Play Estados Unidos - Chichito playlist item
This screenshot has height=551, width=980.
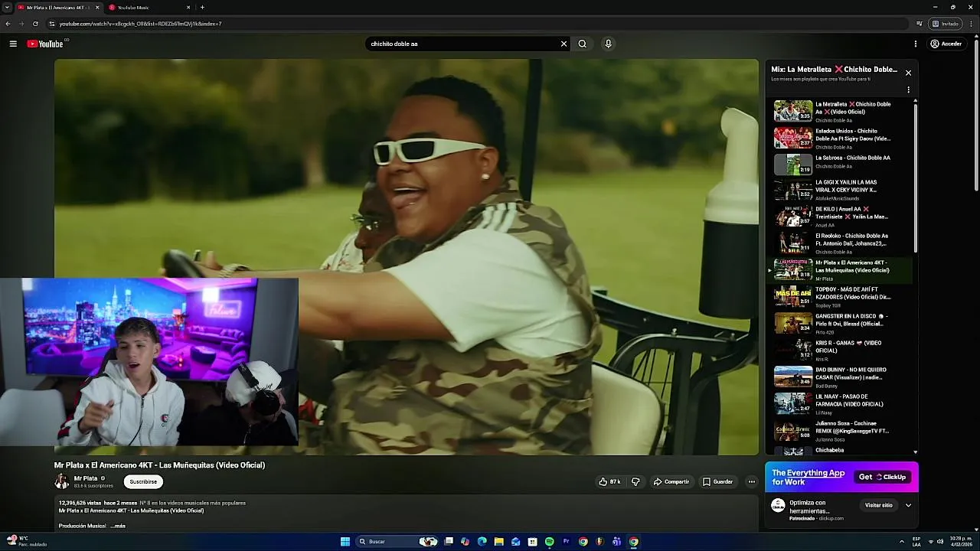tap(842, 138)
